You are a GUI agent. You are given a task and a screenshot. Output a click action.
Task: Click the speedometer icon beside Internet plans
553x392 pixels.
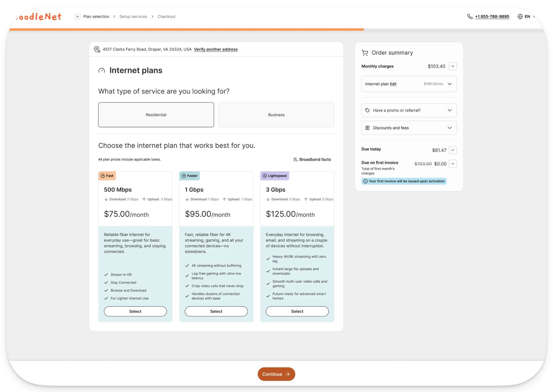102,71
